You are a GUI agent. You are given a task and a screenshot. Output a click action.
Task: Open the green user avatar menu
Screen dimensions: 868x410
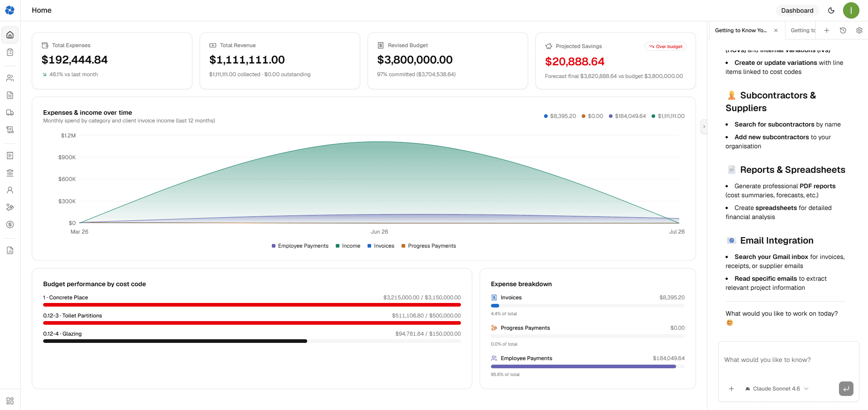coord(851,10)
